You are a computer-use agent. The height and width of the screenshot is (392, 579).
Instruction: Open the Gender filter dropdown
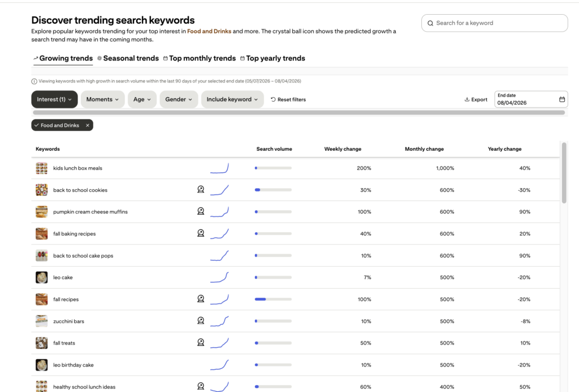[179, 99]
